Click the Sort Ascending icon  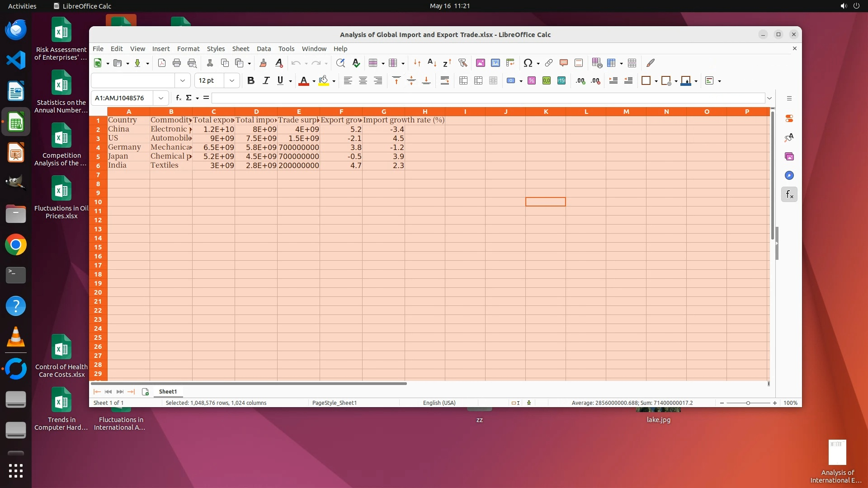pos(432,63)
